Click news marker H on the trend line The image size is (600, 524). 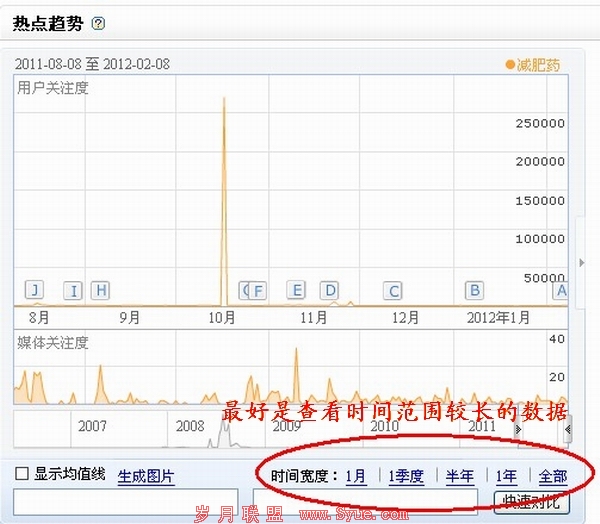point(99,291)
